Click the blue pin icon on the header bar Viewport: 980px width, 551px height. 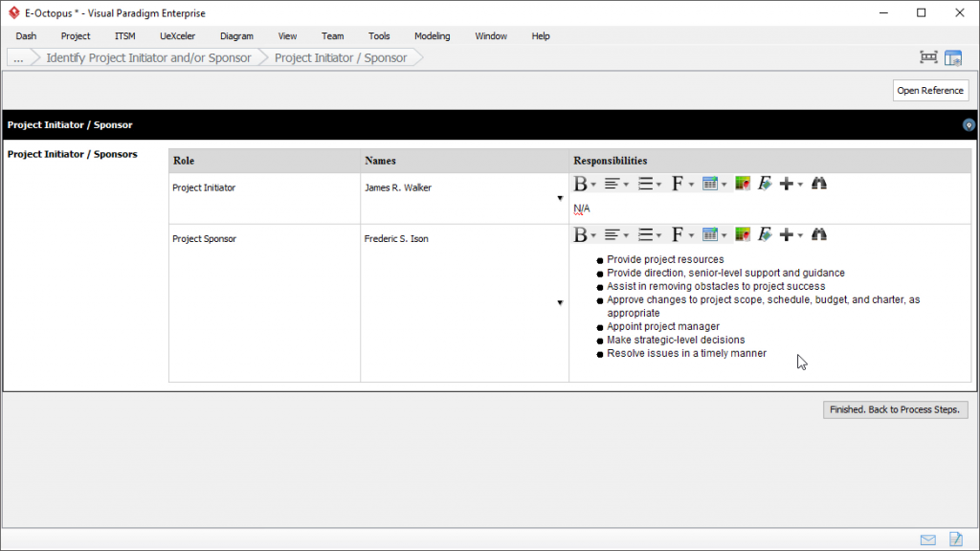coord(969,124)
